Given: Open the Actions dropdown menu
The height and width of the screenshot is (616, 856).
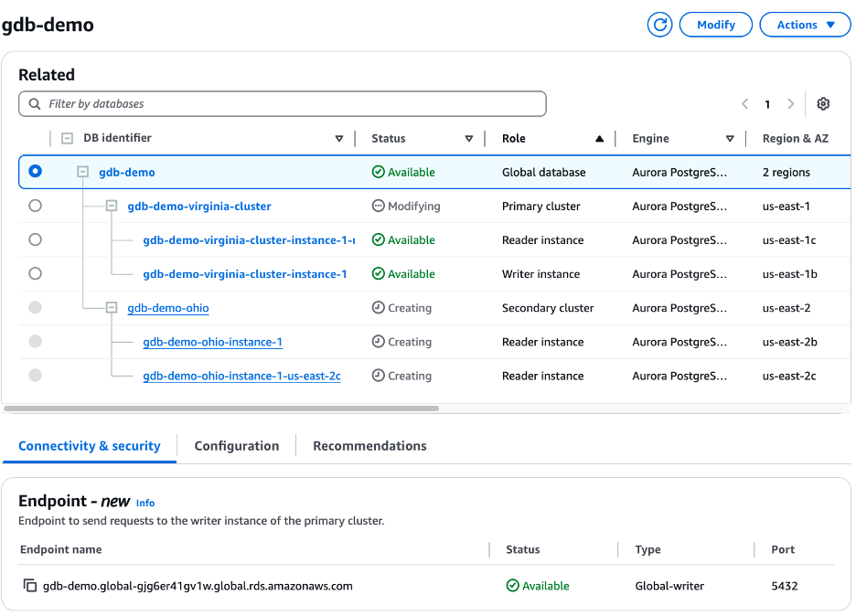Looking at the screenshot, I should coord(805,25).
